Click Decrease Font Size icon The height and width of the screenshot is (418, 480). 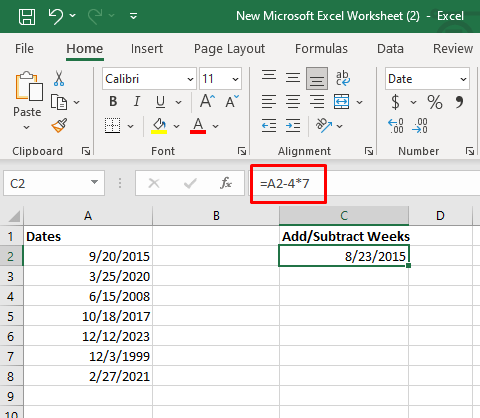click(232, 101)
